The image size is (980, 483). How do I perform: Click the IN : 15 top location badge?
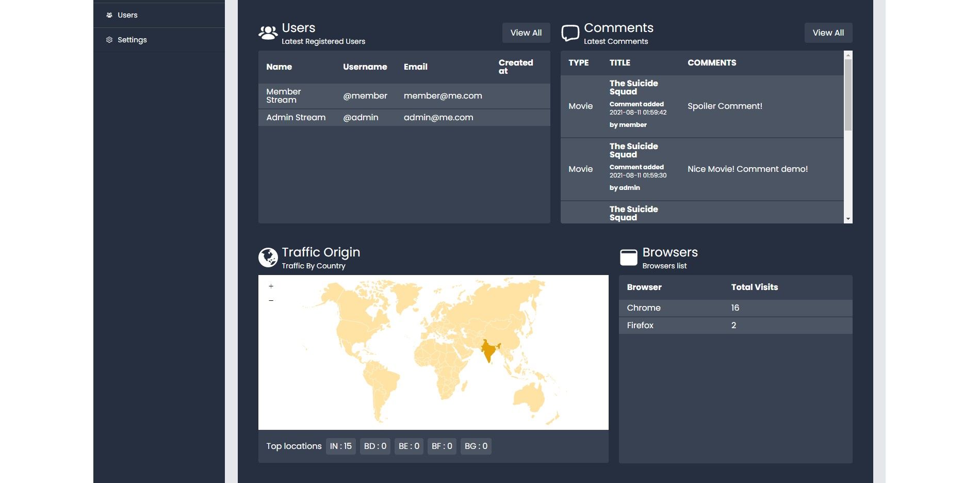[x=340, y=446]
